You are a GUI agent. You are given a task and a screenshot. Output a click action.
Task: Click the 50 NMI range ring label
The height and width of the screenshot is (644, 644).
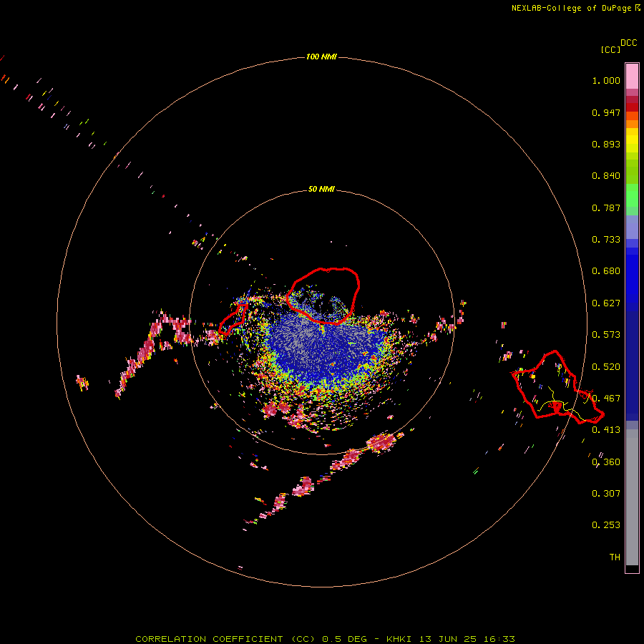[321, 190]
